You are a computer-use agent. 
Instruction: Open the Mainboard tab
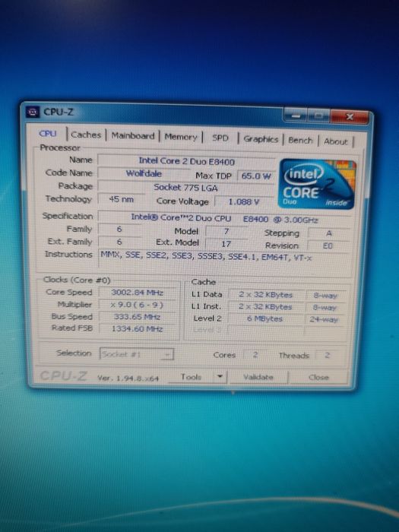[133, 136]
